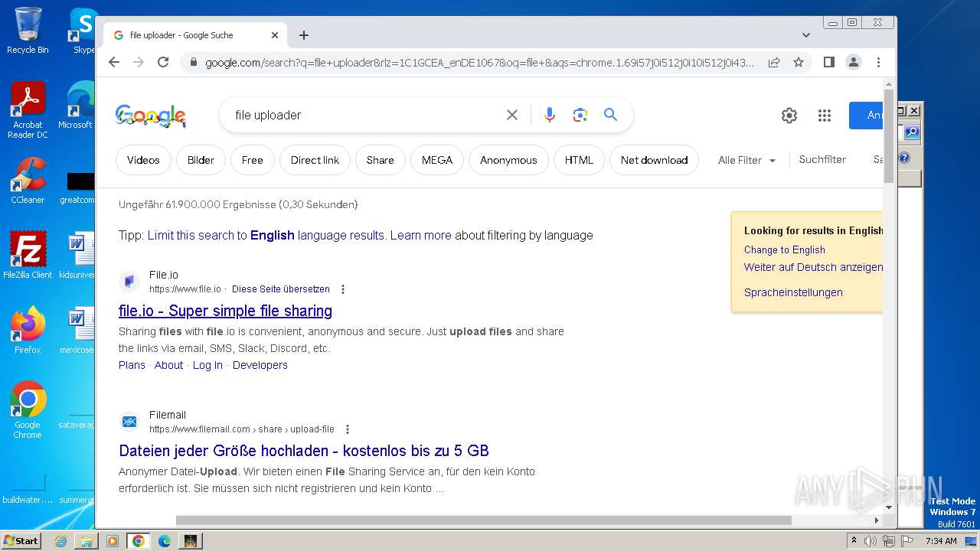Image resolution: width=980 pixels, height=551 pixels.
Task: Select the MEGA filter chip
Action: click(437, 160)
